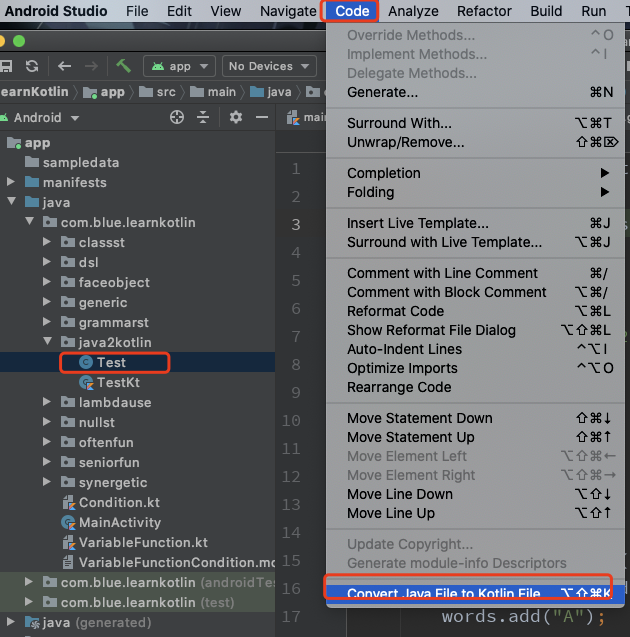Choose Surround With... menu item

[x=475, y=123]
